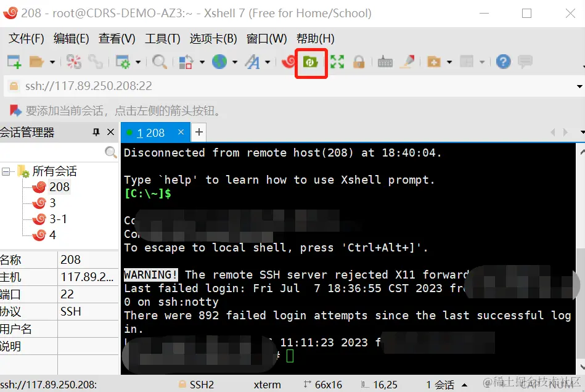Click the highlighter pen toolbar icon

click(407, 62)
